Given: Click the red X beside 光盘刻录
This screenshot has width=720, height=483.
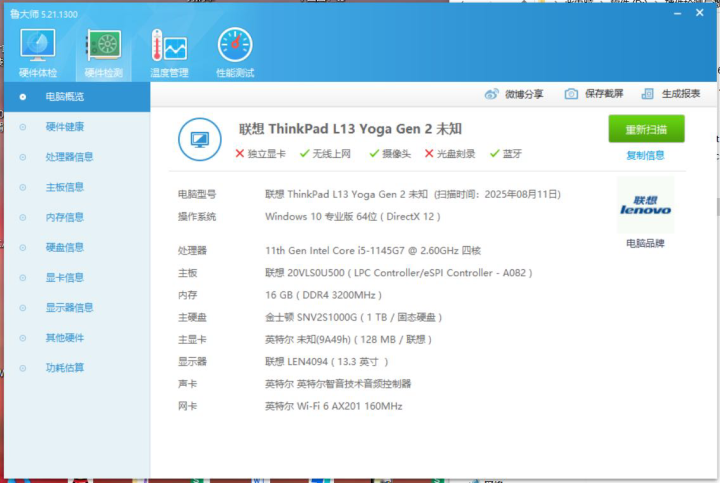Looking at the screenshot, I should (x=429, y=153).
